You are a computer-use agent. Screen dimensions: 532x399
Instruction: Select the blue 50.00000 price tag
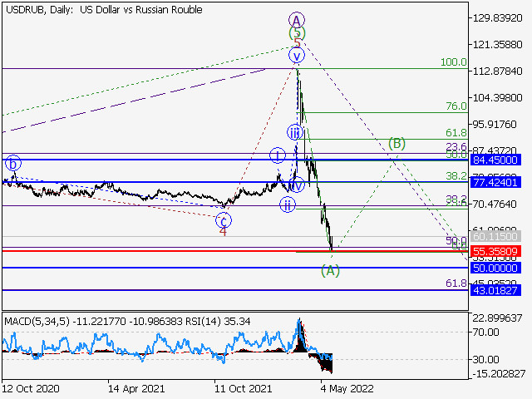[495, 268]
